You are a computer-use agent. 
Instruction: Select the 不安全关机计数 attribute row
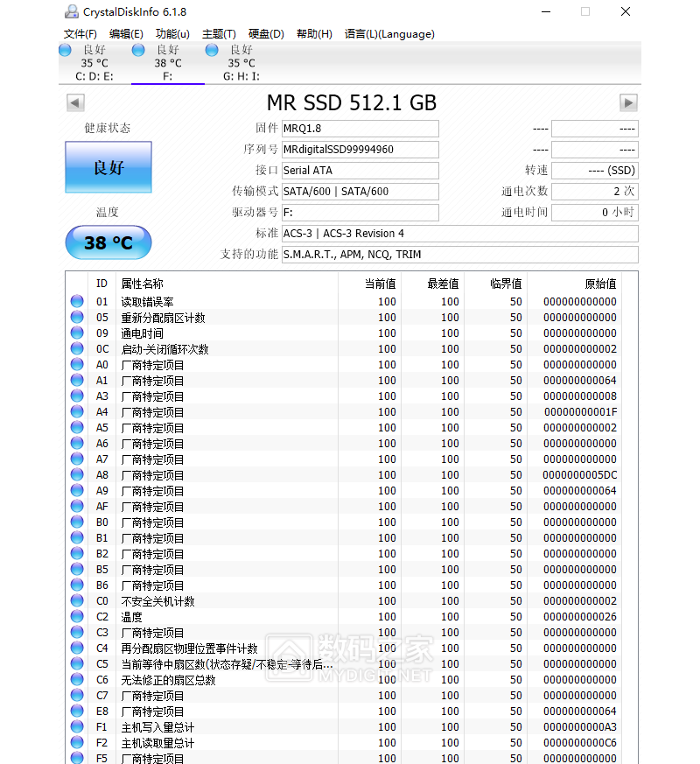pos(344,600)
